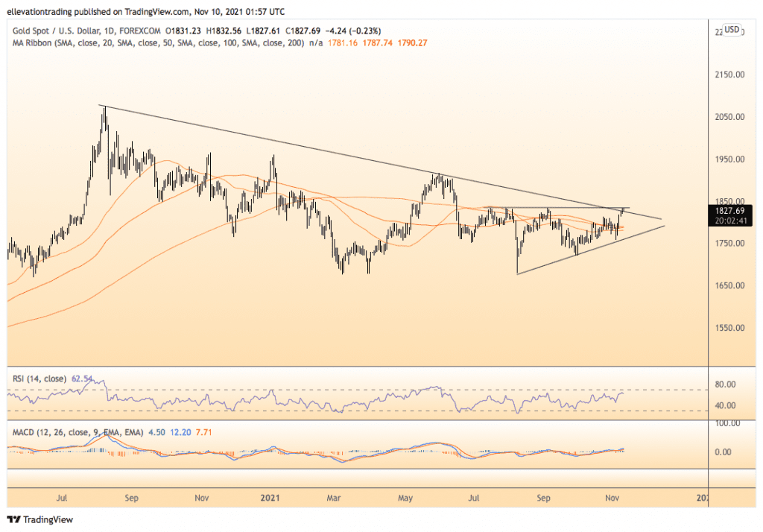The height and width of the screenshot is (532, 763).
Task: Click the Sep label left of Nov 2020
Action: tap(131, 498)
